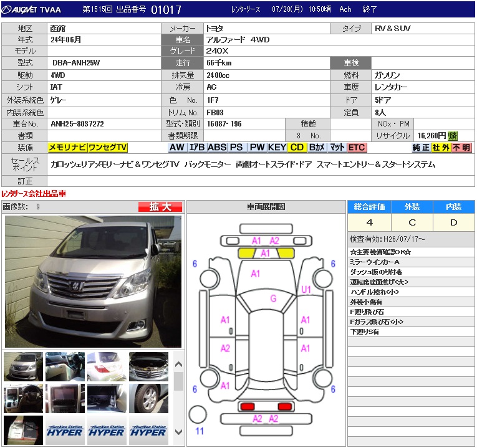Click the mileage value 66千km
Screen dimensions: 477x448
tap(219, 63)
